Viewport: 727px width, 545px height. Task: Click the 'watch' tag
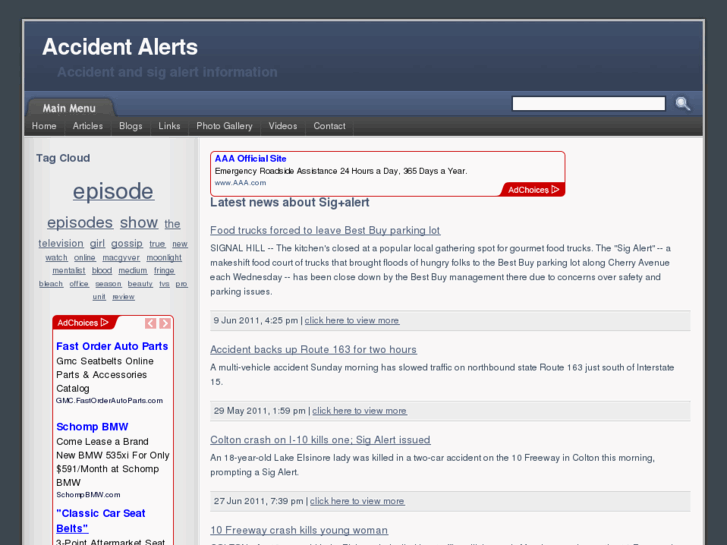tap(56, 257)
